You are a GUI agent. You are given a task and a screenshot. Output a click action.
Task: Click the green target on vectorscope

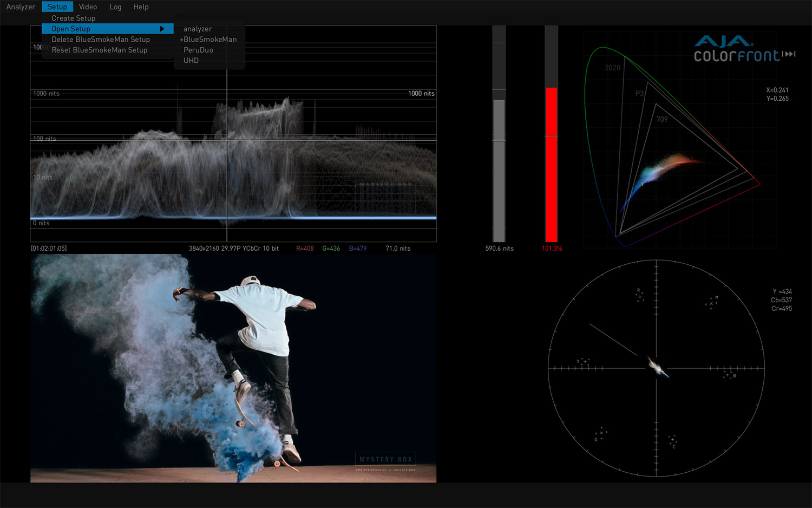pos(601,433)
